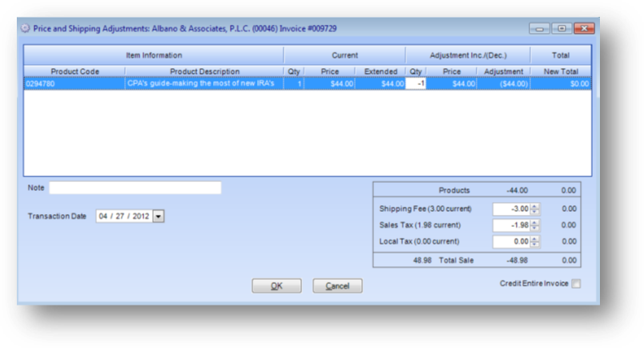Increase the Shipping Fee with the up arrow
Image resolution: width=644 pixels, height=348 pixels.
pos(535,206)
